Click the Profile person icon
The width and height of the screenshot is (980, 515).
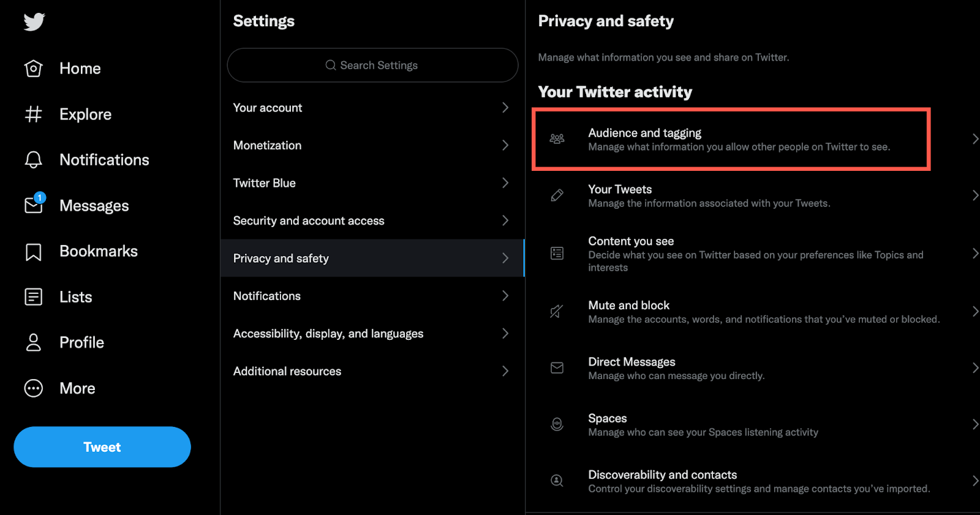click(x=34, y=342)
